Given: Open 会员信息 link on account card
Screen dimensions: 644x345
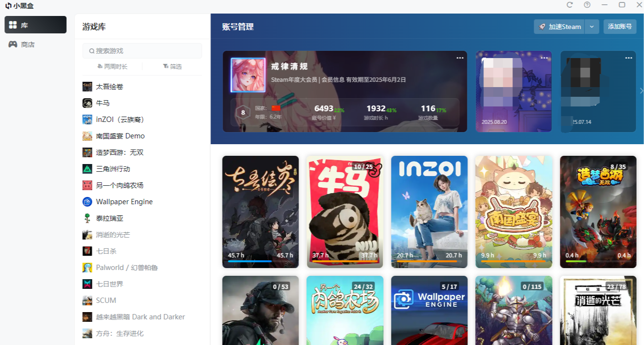Looking at the screenshot, I should [332, 80].
